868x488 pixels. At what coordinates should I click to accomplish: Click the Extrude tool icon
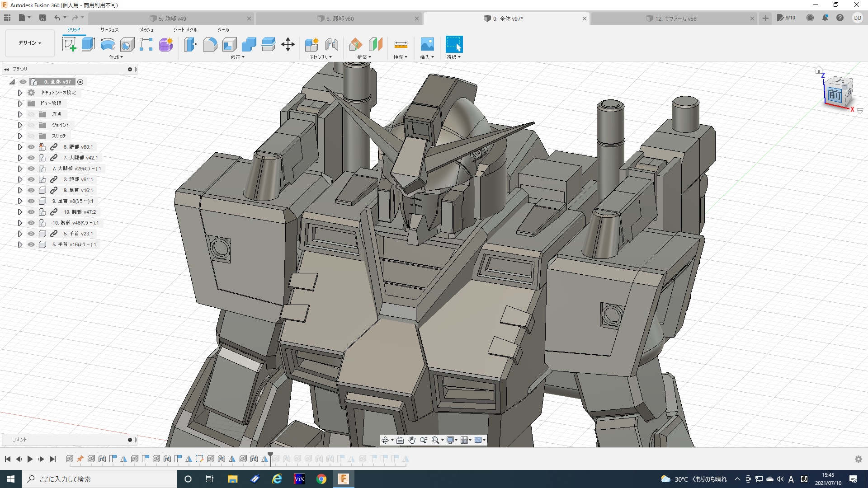coord(88,44)
